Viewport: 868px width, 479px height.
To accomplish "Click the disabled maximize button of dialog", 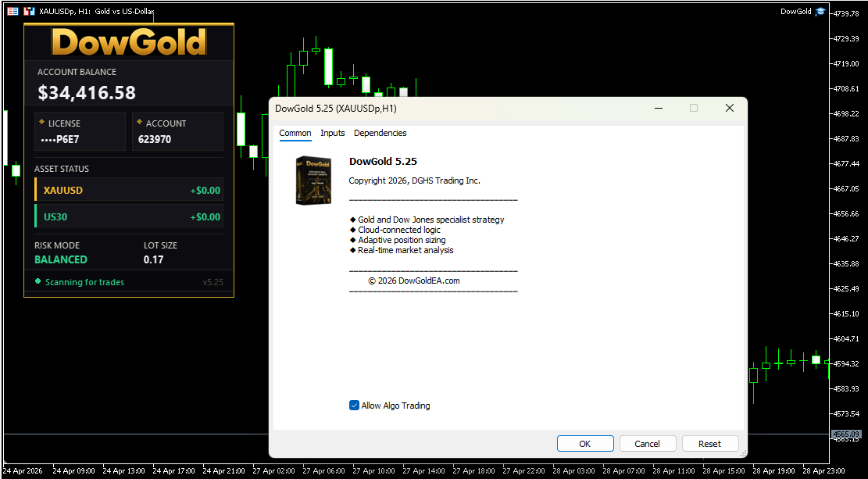I will [x=694, y=108].
